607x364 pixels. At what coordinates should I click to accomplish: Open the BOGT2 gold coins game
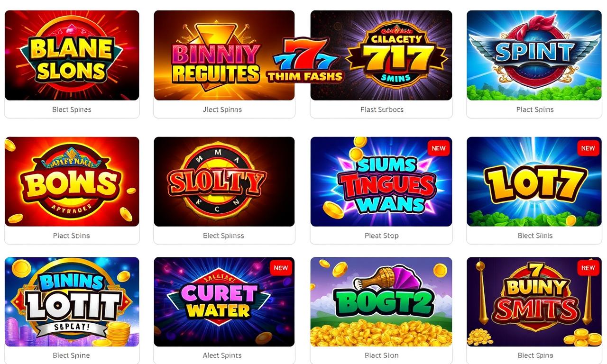[381, 302]
